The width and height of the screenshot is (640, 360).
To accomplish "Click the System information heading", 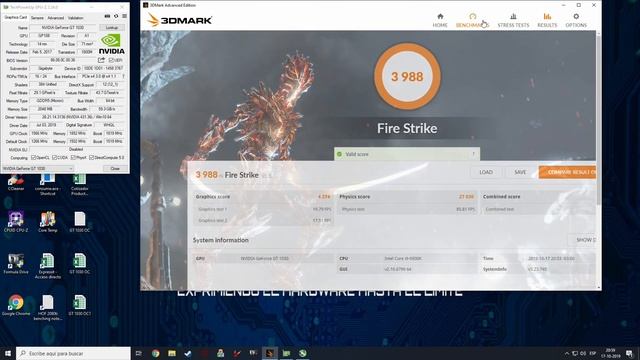I will click(x=220, y=240).
